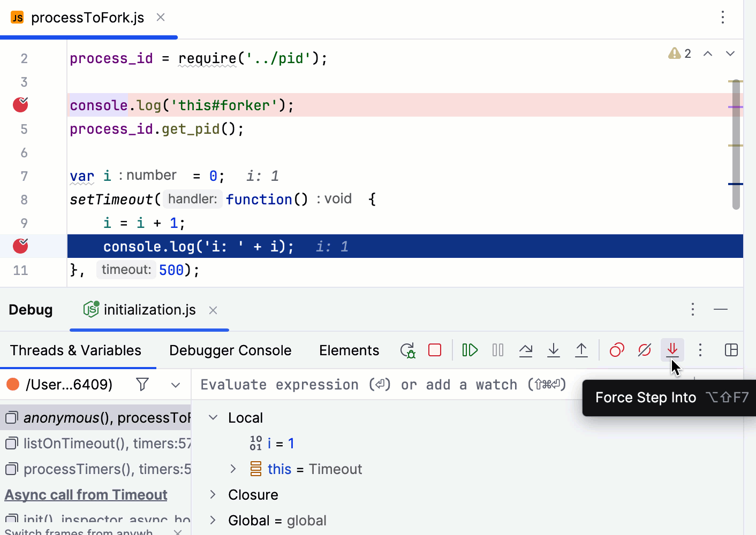
Task: Mute all breakpoints
Action: [x=644, y=350]
